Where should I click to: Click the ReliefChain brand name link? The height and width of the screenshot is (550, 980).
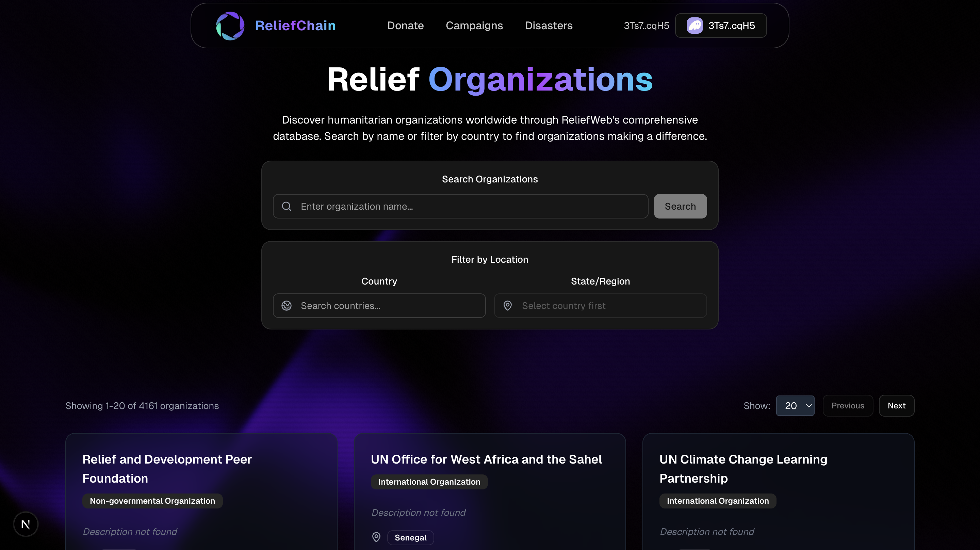(x=295, y=26)
